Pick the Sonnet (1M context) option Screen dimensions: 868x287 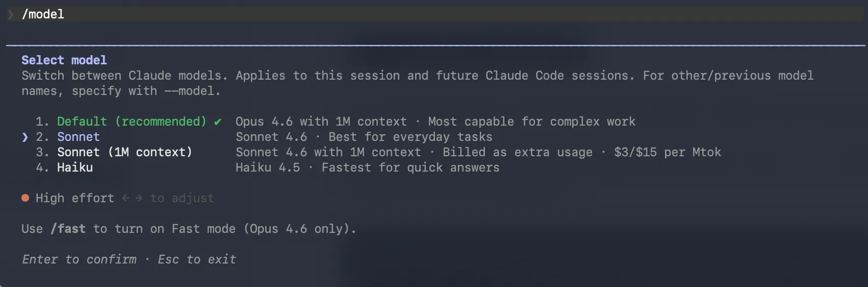click(124, 152)
